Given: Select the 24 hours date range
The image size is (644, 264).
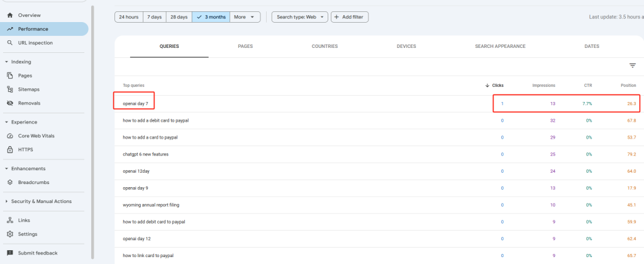Looking at the screenshot, I should point(128,17).
